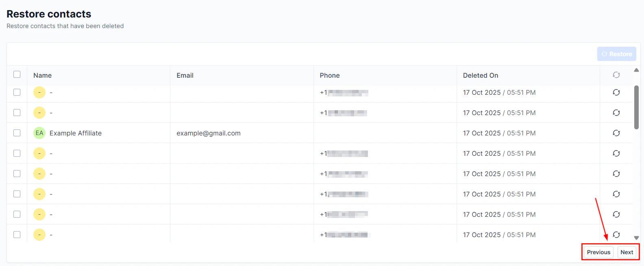Image resolution: width=644 pixels, height=266 pixels.
Task: Click the Phone column header
Action: click(x=330, y=75)
